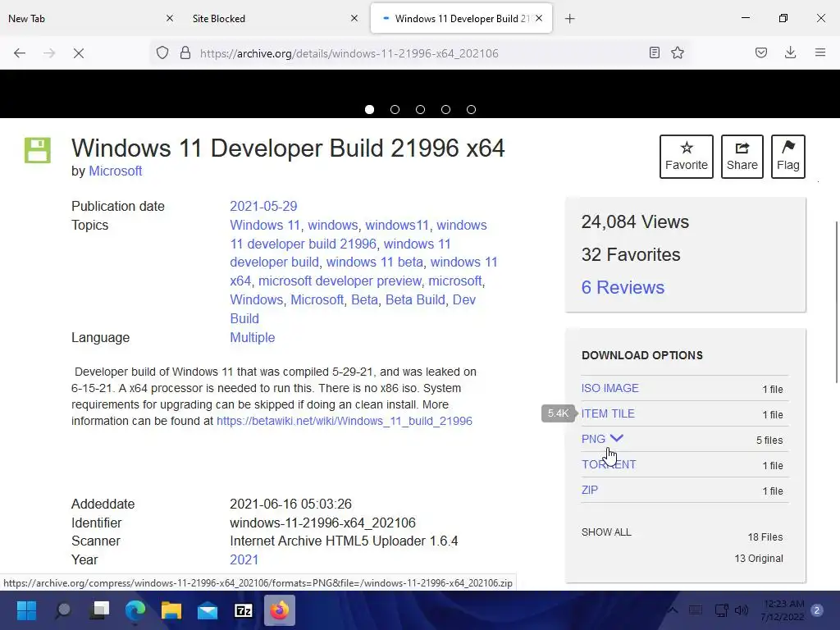Jump to 6 Reviews
The height and width of the screenshot is (630, 840).
(x=623, y=287)
